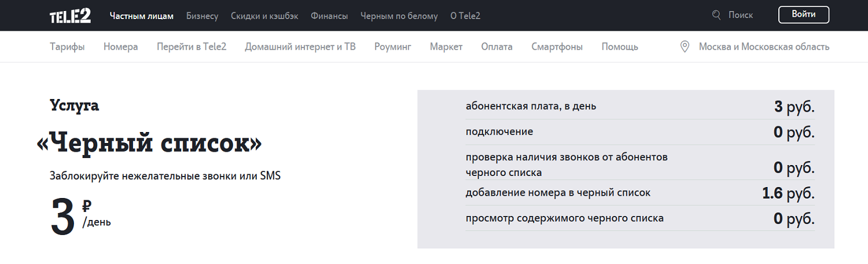Image resolution: width=868 pixels, height=264 pixels.
Task: Go to the Оплата page
Action: tap(497, 47)
